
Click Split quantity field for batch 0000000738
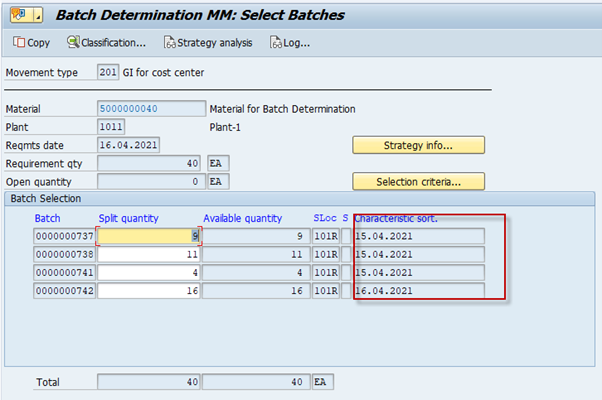pyautogui.click(x=149, y=254)
